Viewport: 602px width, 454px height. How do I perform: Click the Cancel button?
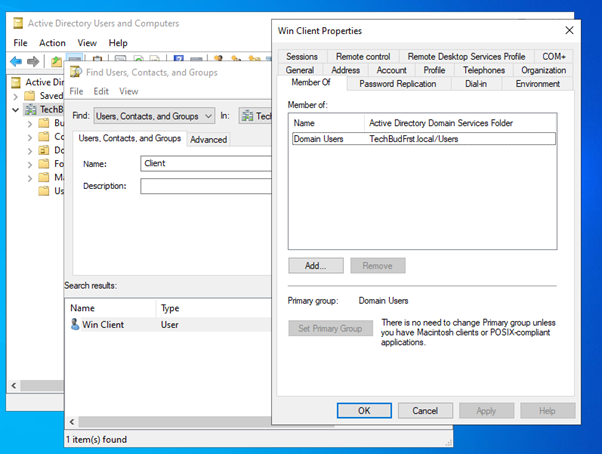pyautogui.click(x=425, y=411)
